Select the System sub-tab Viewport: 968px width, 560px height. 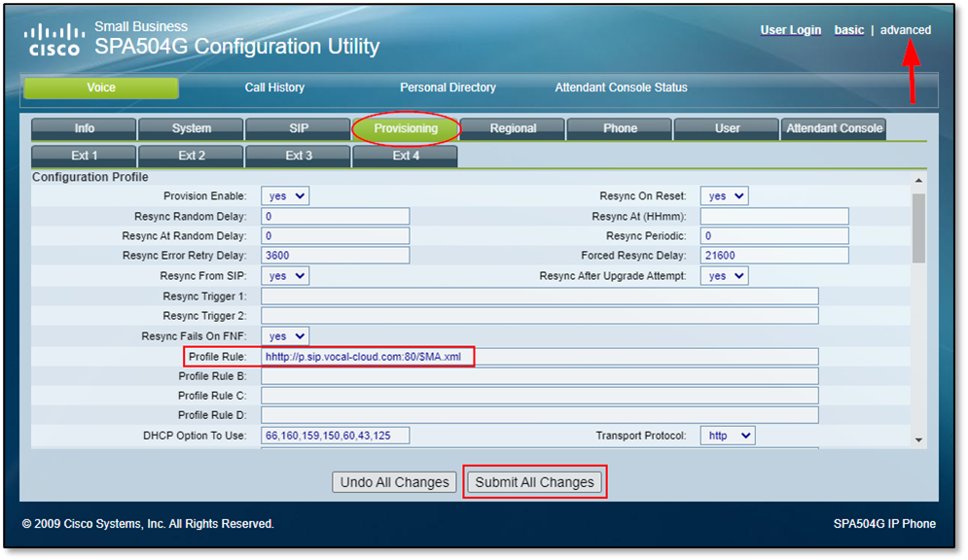(x=191, y=128)
